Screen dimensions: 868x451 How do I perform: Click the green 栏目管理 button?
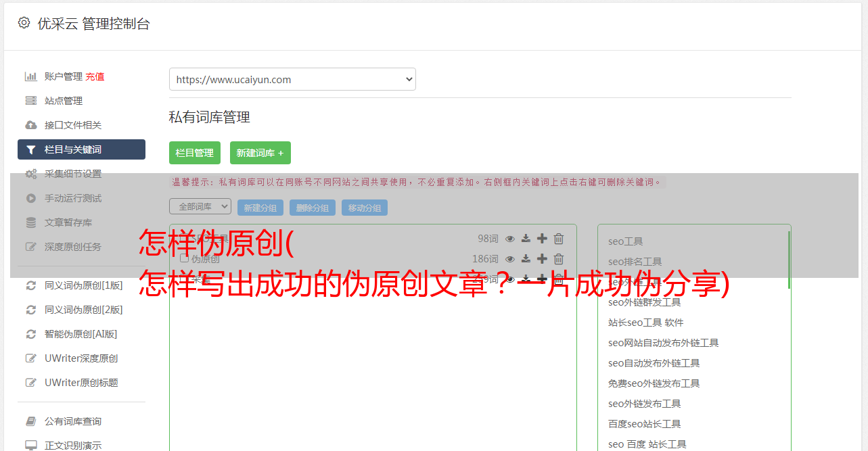point(195,153)
